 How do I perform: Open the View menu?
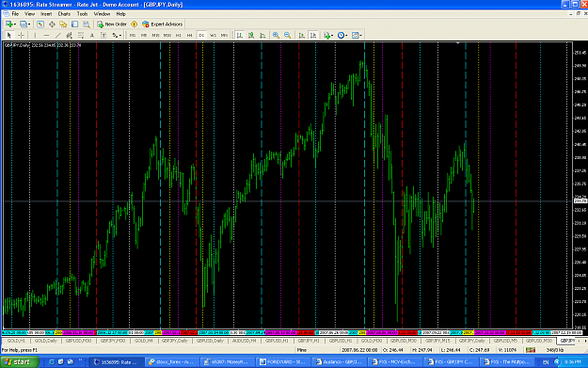coord(29,14)
